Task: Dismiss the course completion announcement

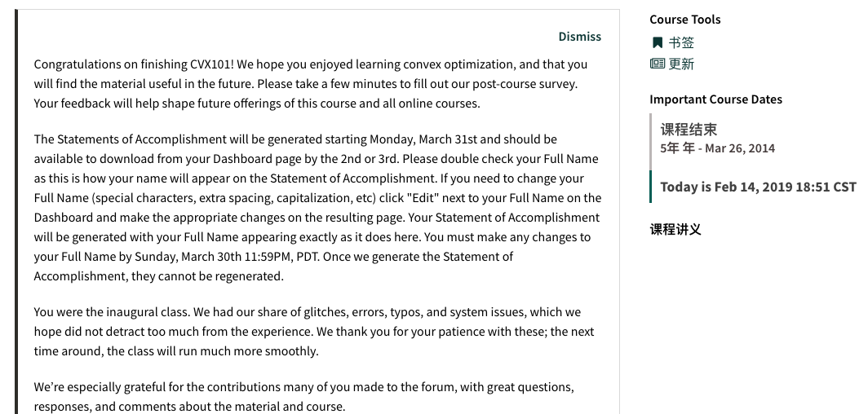Action: pyautogui.click(x=579, y=37)
